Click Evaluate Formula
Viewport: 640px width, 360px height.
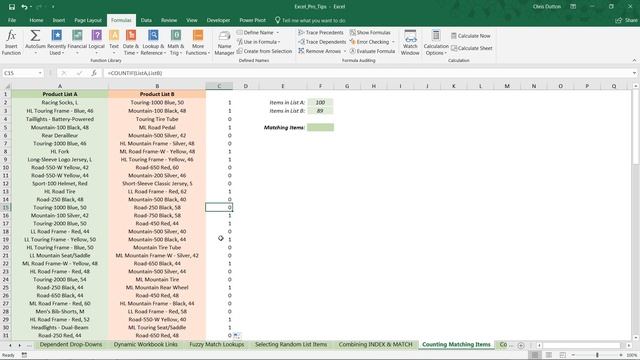pos(372,51)
